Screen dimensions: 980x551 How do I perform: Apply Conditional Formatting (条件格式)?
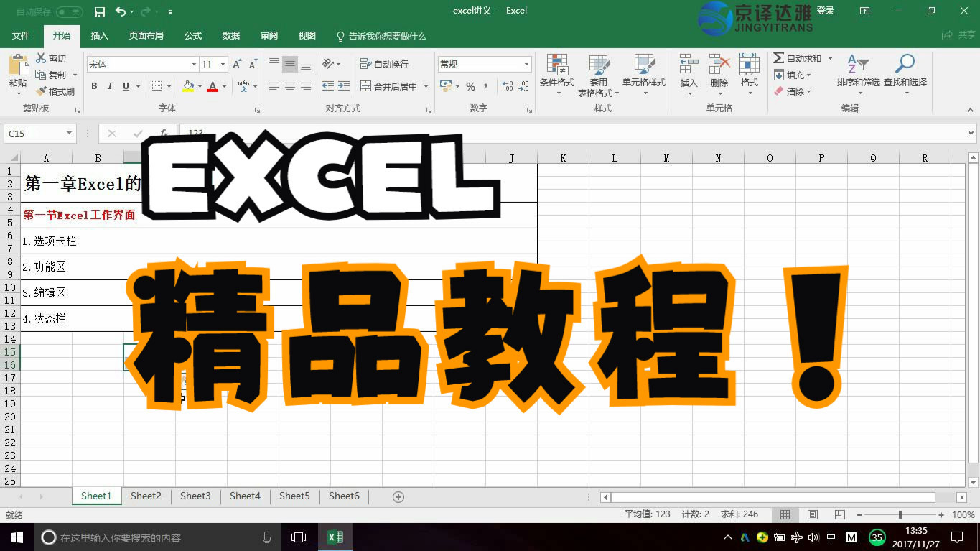click(557, 77)
